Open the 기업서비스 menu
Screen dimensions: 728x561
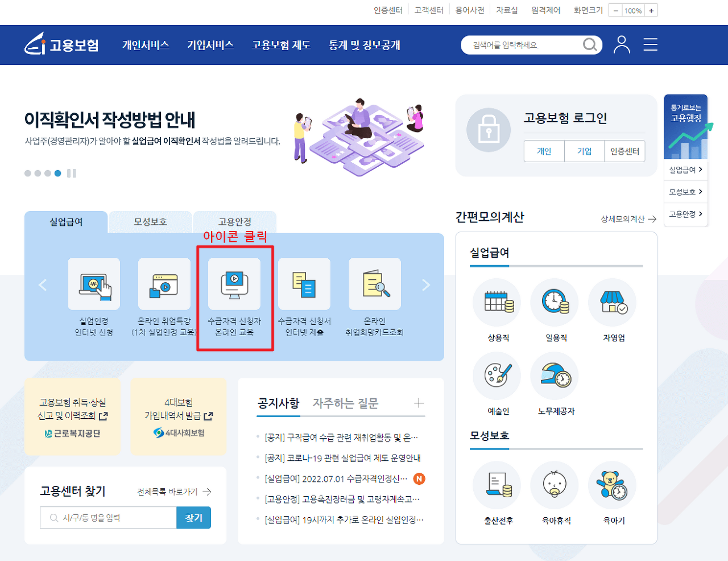tap(210, 46)
